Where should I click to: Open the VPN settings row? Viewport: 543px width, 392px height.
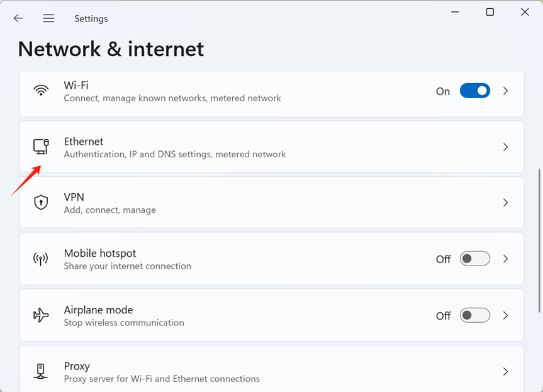point(272,203)
